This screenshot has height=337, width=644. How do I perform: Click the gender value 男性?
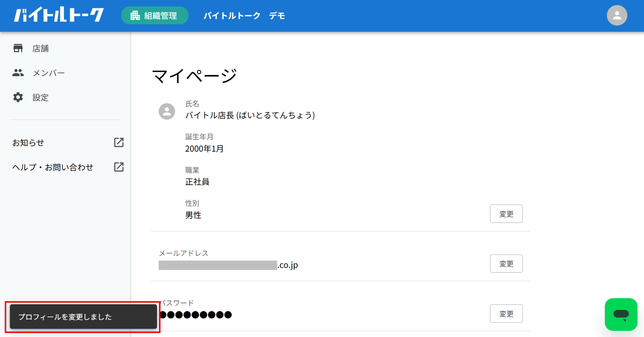193,215
